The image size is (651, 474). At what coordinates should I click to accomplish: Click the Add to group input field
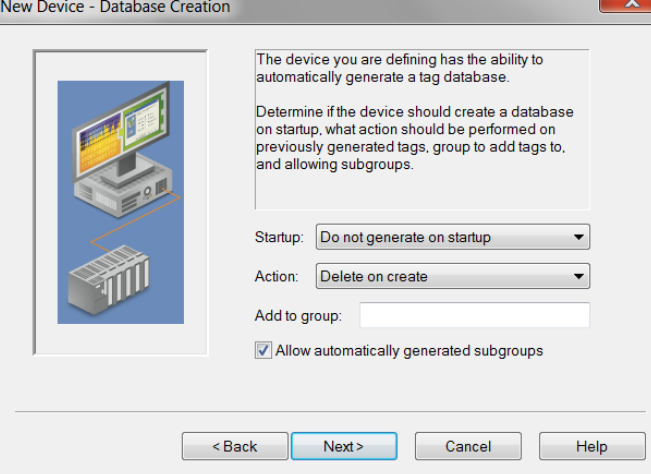475,315
